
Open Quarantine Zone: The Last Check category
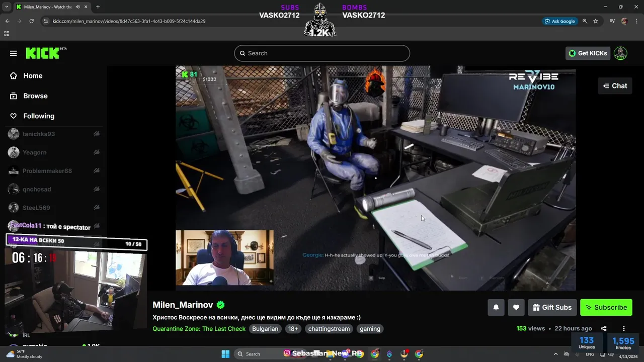point(199,329)
